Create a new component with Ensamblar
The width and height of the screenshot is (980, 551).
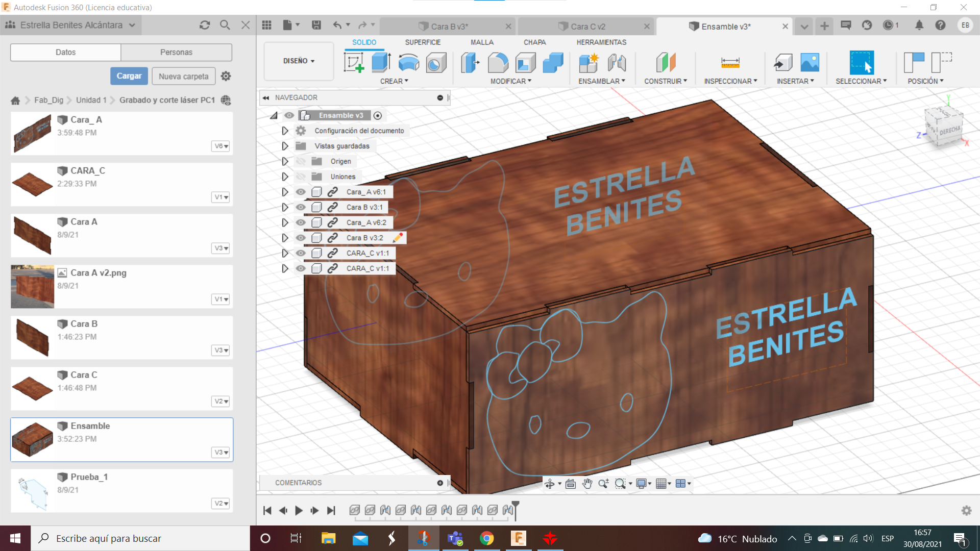pyautogui.click(x=588, y=62)
